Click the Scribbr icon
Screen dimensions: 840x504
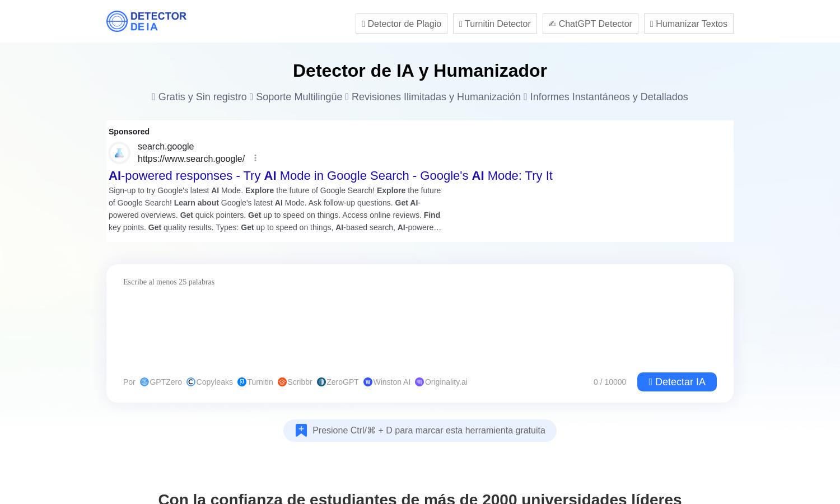click(282, 382)
